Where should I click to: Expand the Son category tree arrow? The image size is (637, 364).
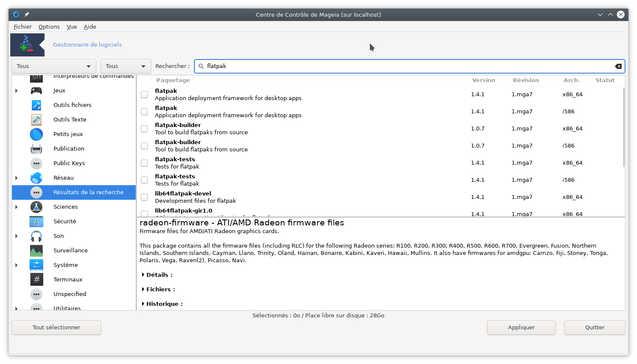17,236
